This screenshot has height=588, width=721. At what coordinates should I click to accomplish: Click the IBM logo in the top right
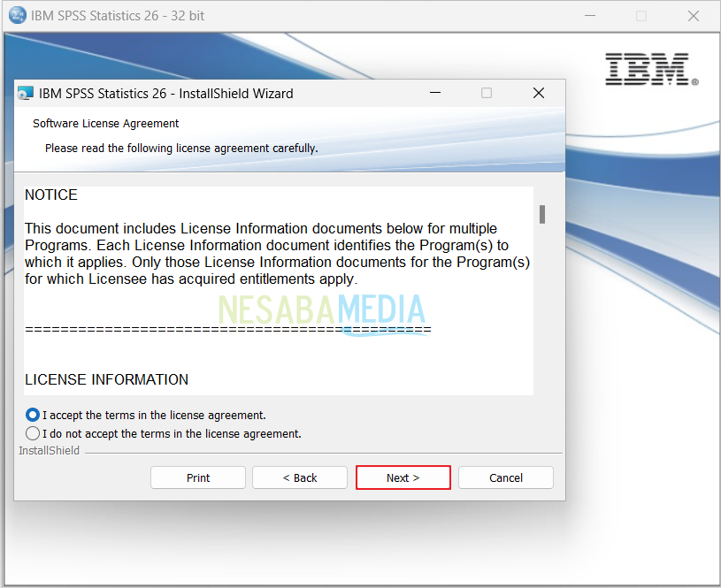pyautogui.click(x=651, y=70)
